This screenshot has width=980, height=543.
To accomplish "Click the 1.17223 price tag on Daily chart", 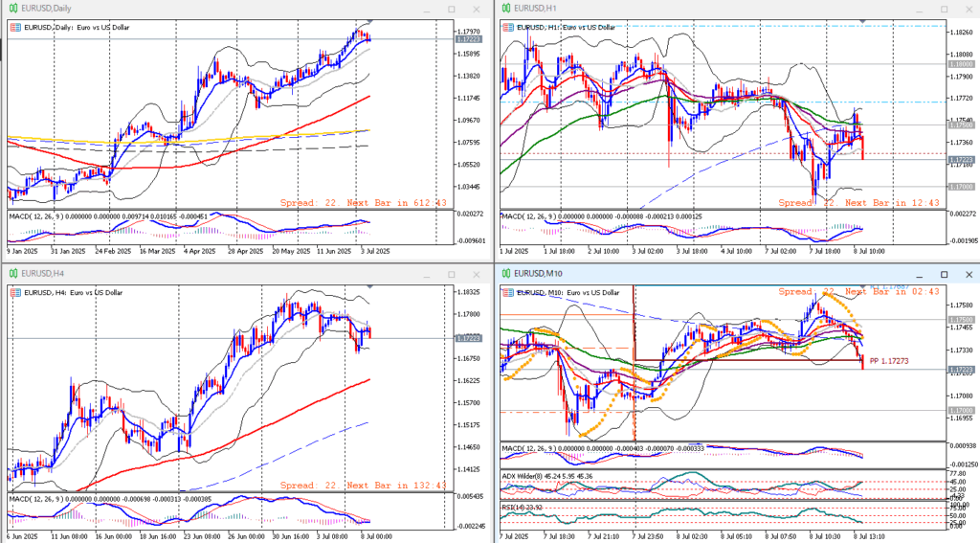I will point(468,39).
